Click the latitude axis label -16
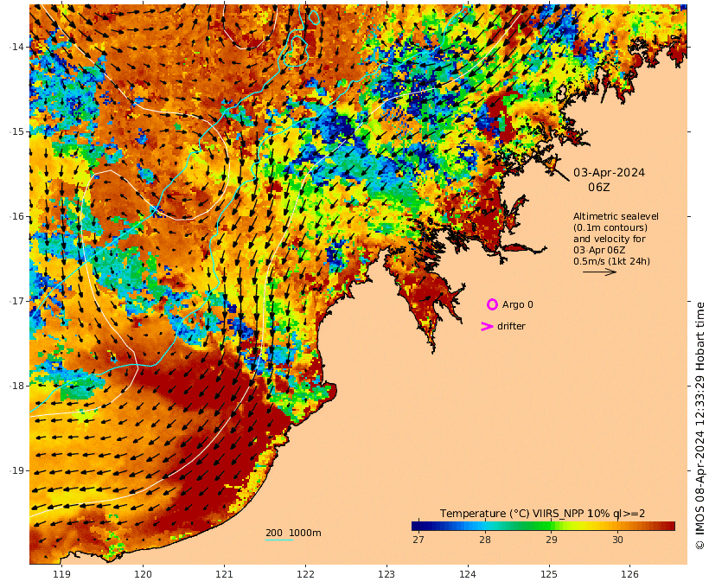Viewport: 709px width, 588px height. (17, 216)
